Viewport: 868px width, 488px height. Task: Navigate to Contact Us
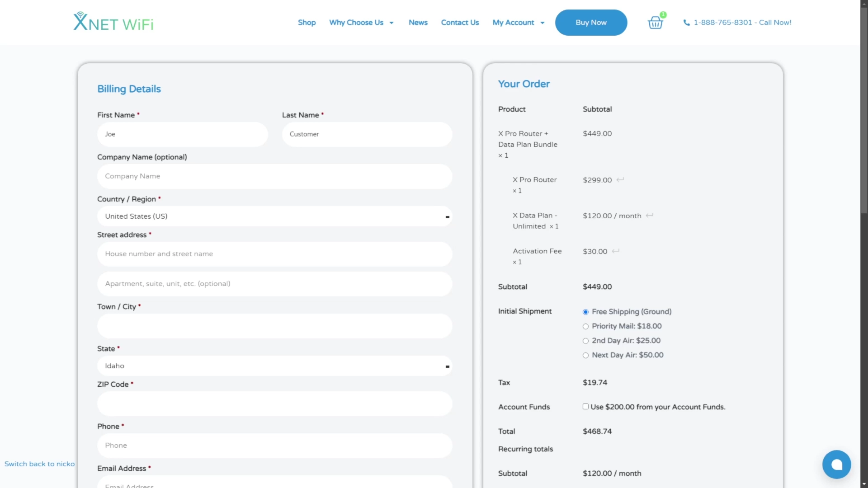tap(460, 23)
